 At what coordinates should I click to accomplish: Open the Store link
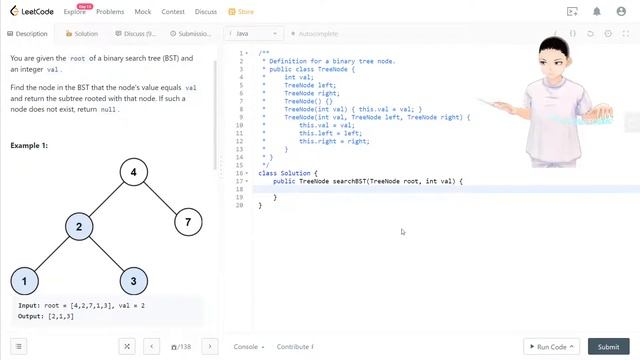point(241,12)
